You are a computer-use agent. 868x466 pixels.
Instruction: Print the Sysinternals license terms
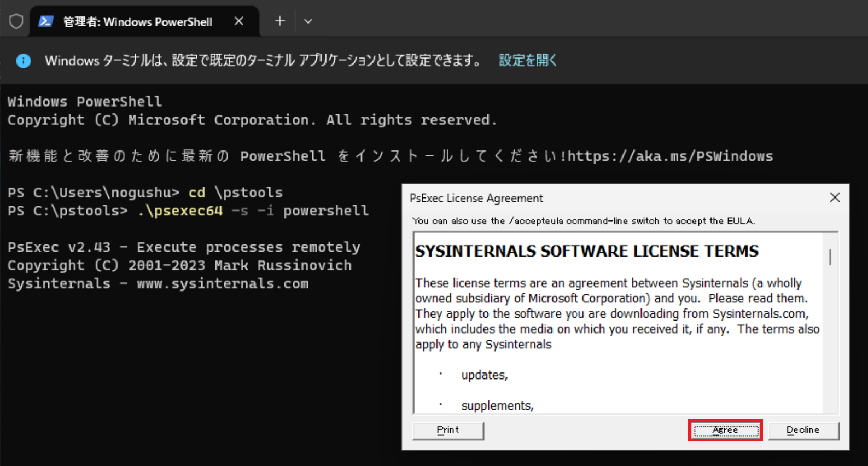point(448,430)
